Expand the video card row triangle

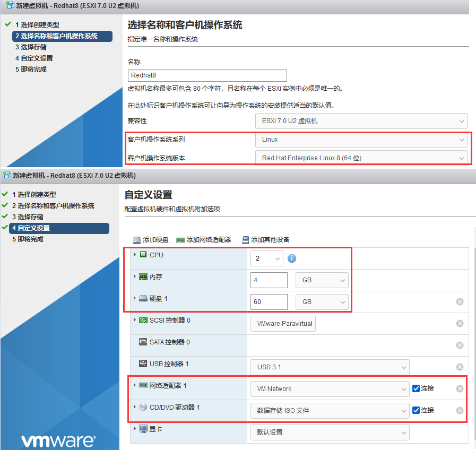pyautogui.click(x=134, y=428)
